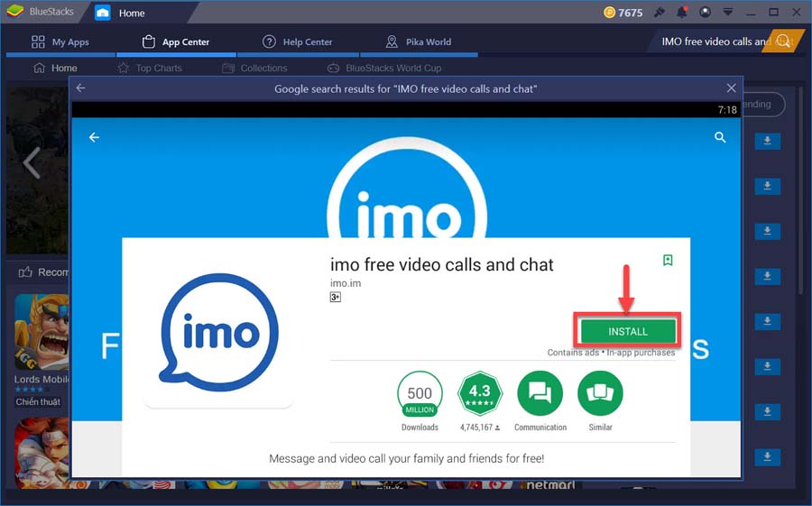The height and width of the screenshot is (506, 812).
Task: Click the large imo app logo
Action: coord(219,331)
